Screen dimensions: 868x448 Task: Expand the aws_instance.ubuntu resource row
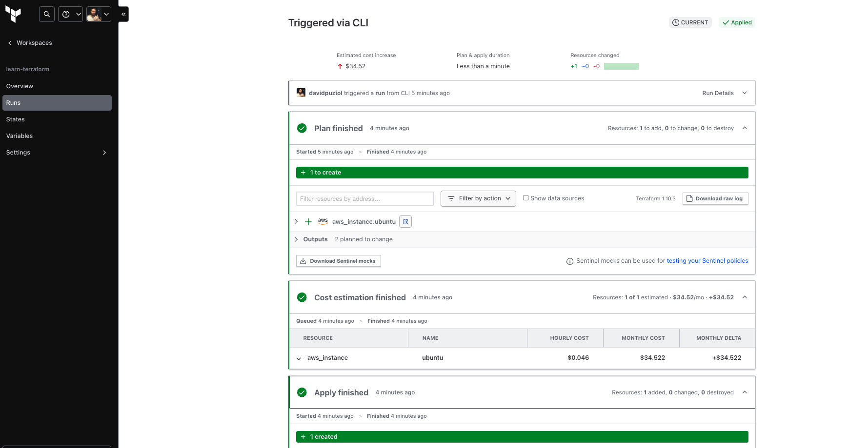296,222
